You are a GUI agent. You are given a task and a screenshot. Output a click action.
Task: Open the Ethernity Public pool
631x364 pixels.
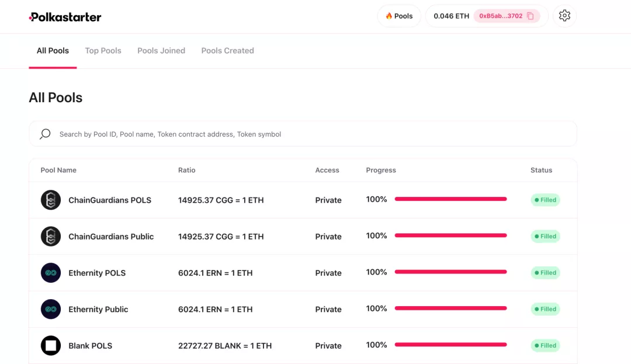(x=98, y=309)
